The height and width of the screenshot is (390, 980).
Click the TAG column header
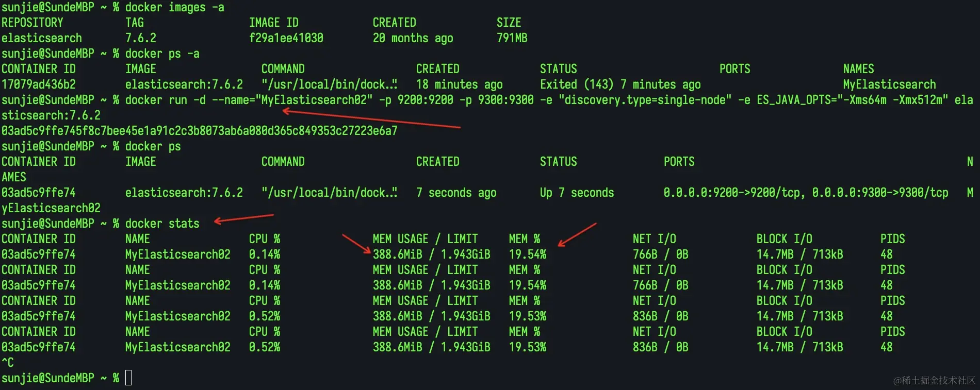point(135,23)
